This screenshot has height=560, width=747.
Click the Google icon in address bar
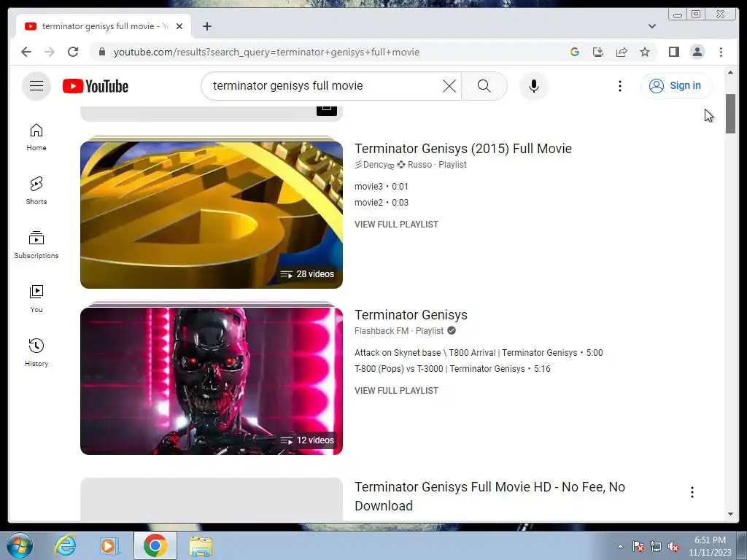[575, 52]
